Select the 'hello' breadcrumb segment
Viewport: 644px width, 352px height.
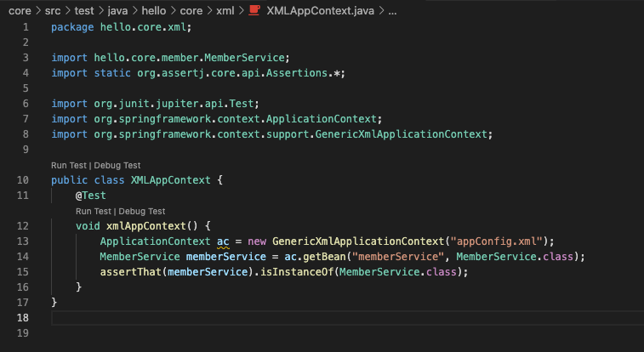tap(154, 11)
